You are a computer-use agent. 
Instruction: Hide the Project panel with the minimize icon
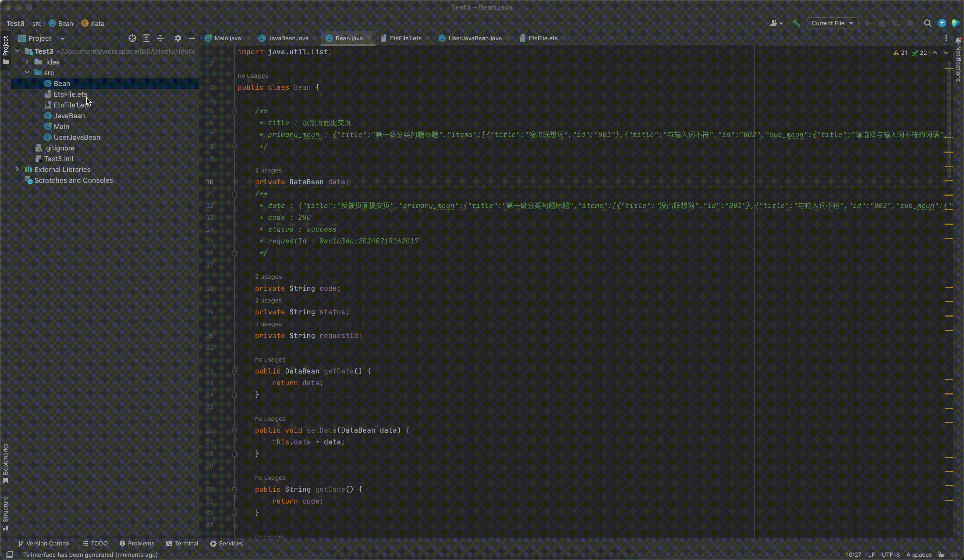(192, 38)
